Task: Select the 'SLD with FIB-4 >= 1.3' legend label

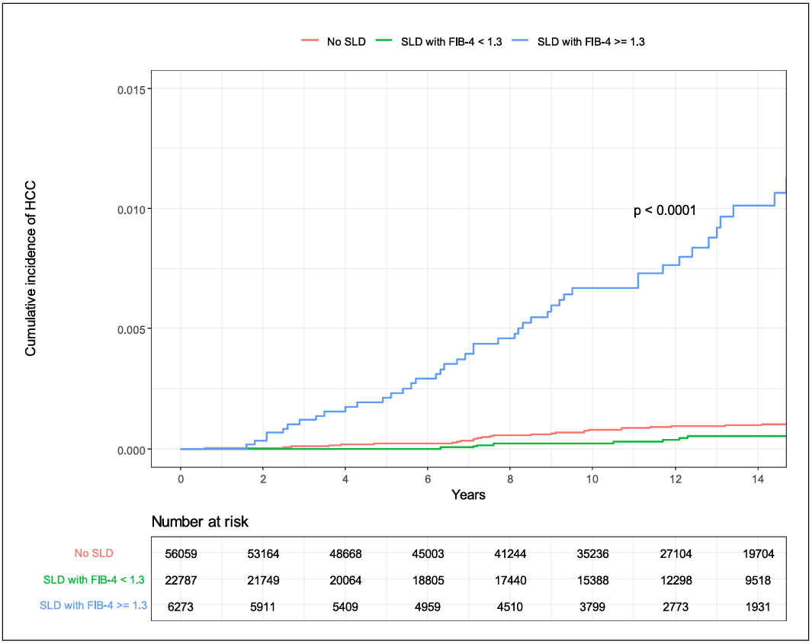Action: coord(591,42)
